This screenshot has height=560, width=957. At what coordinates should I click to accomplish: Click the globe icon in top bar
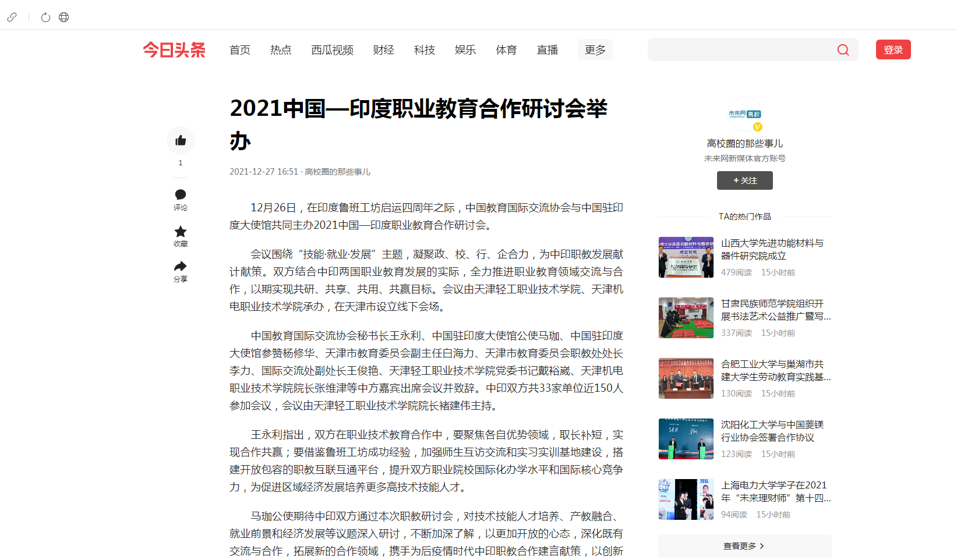[x=64, y=17]
